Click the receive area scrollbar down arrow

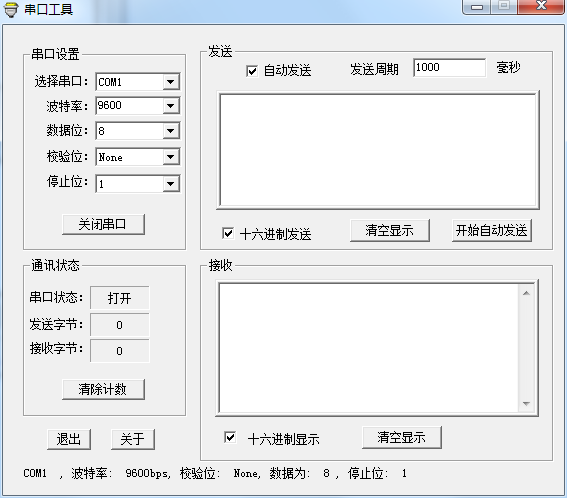526,404
